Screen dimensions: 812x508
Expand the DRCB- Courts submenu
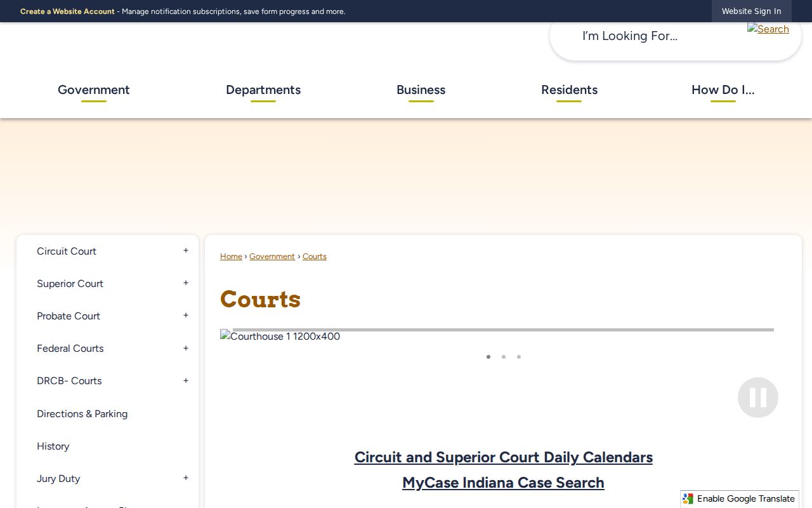pyautogui.click(x=186, y=381)
